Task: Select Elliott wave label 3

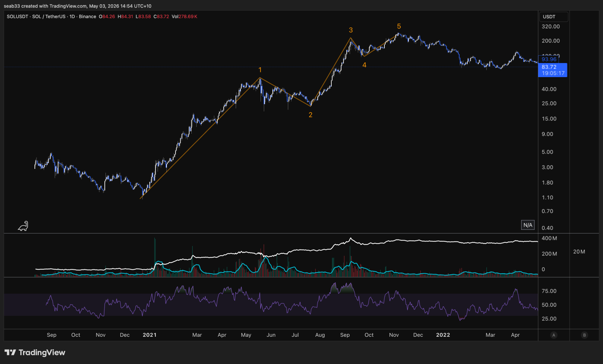Action: 351,30
